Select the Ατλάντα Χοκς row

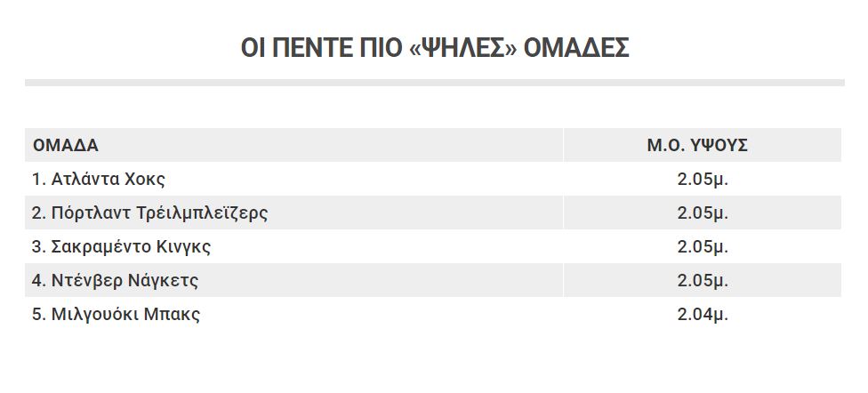click(433, 179)
